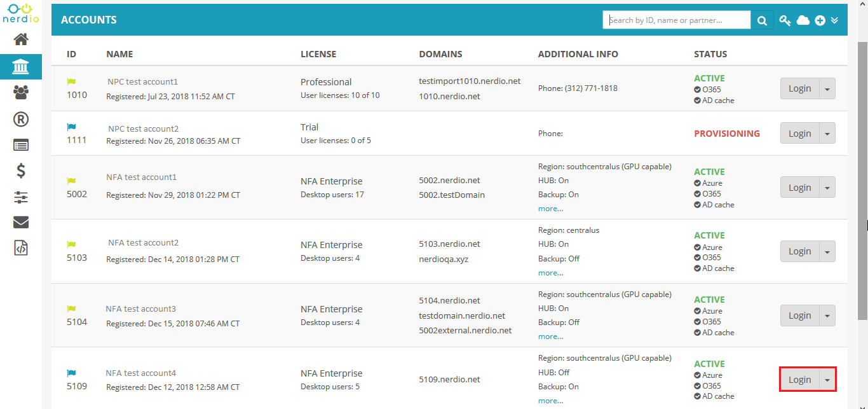Click the Nerdio logo
868x409 pixels.
[21, 13]
